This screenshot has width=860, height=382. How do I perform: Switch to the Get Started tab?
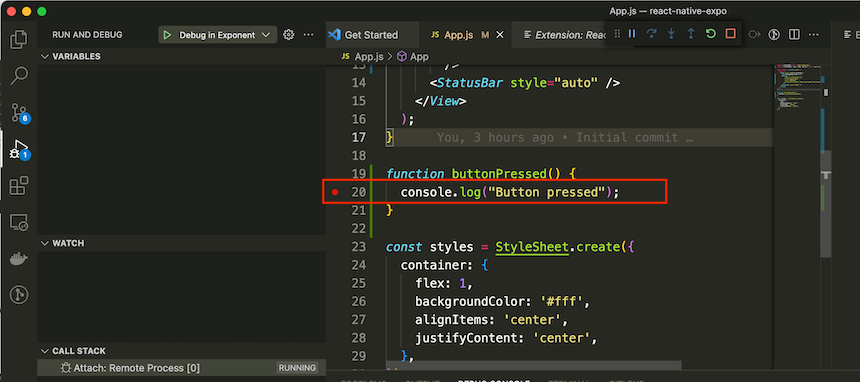point(363,35)
